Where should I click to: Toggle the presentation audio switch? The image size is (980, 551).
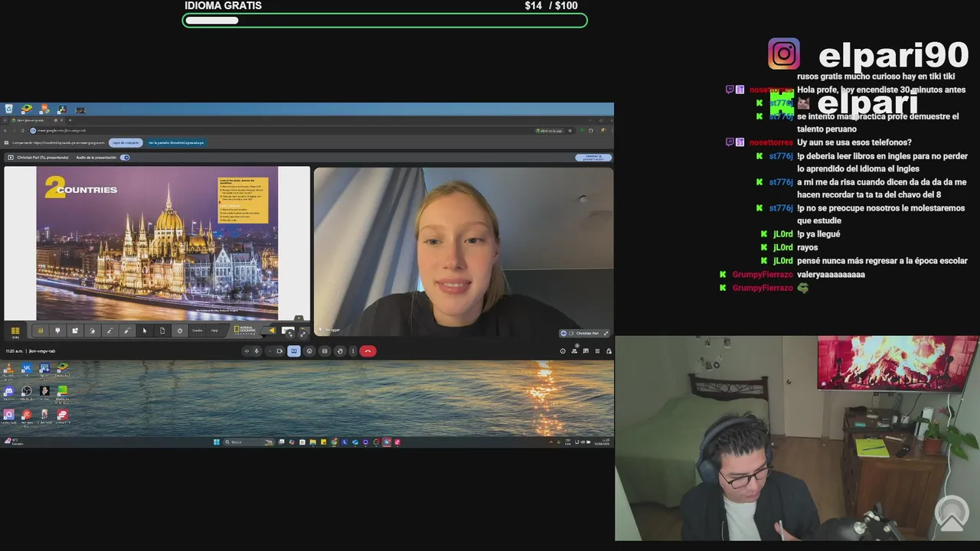[125, 158]
